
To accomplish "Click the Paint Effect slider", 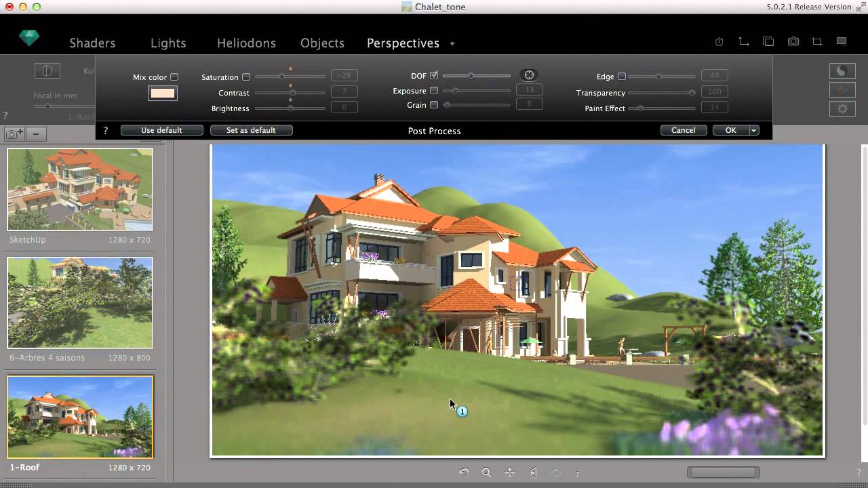I will pos(662,108).
